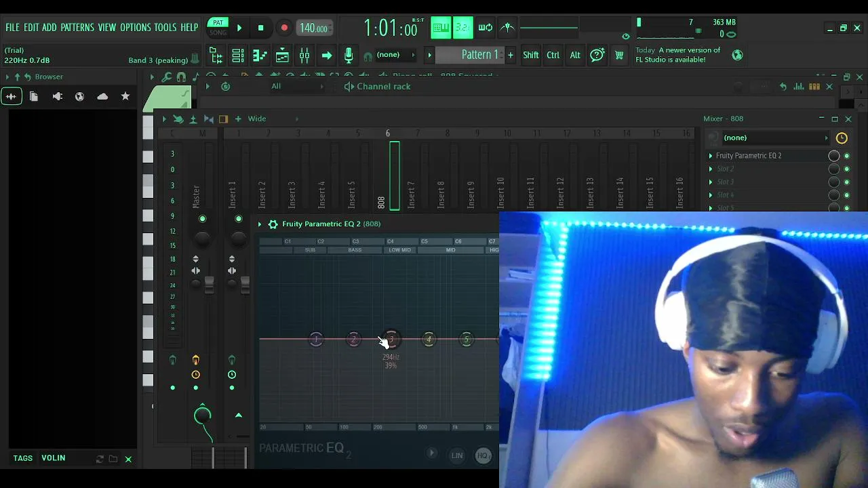The height and width of the screenshot is (488, 868).
Task: Click the mixer toolbar plus icon
Action: pyautogui.click(x=238, y=119)
